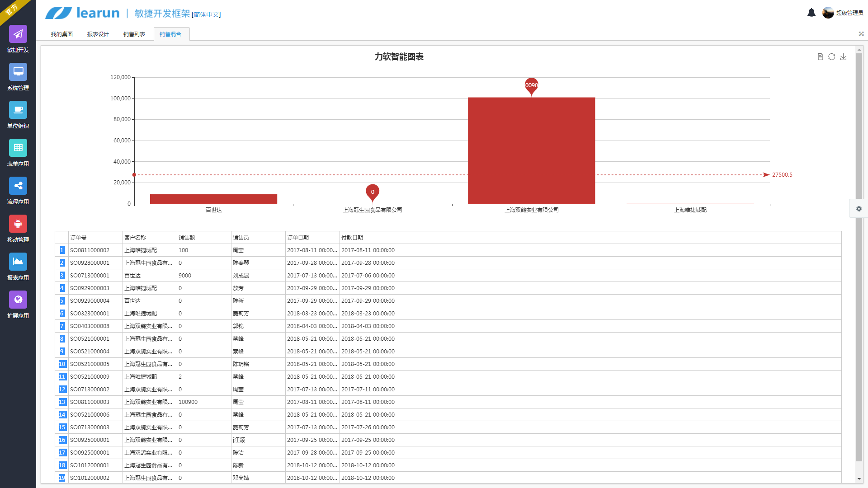Click sales amount 9000 cell

[x=204, y=276]
